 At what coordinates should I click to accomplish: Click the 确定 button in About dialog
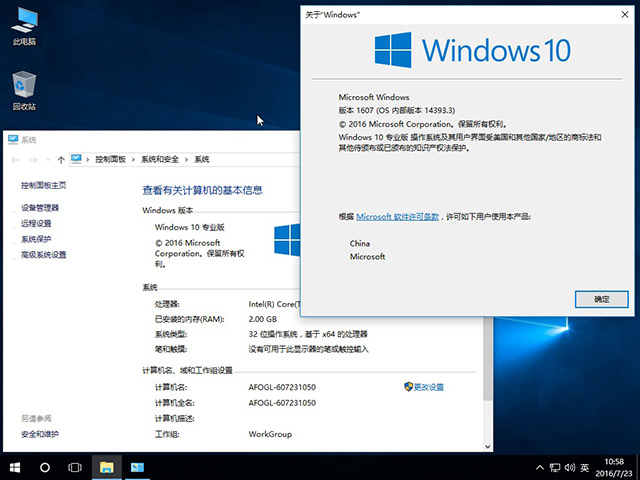point(601,299)
